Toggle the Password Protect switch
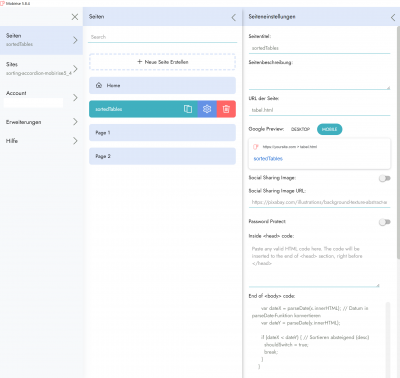Screen dimensions: 400x378 coord(385,222)
